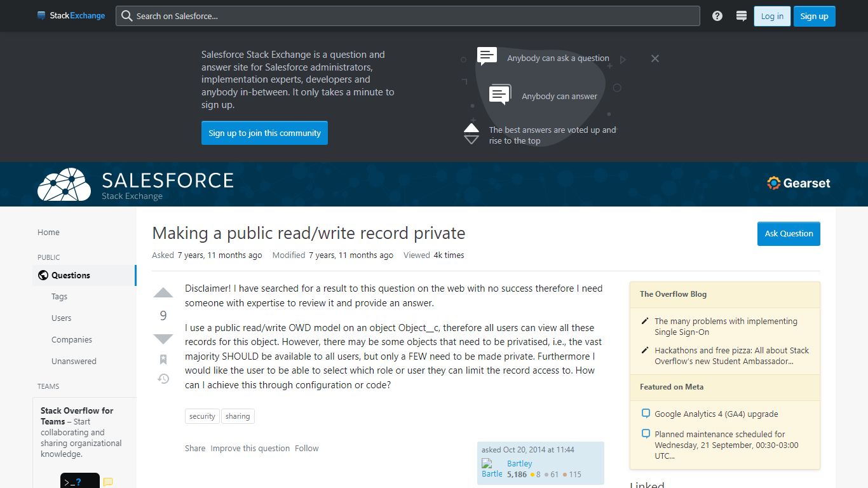Open Users in the sidebar
Screen dimensions: 868x488
[61, 318]
